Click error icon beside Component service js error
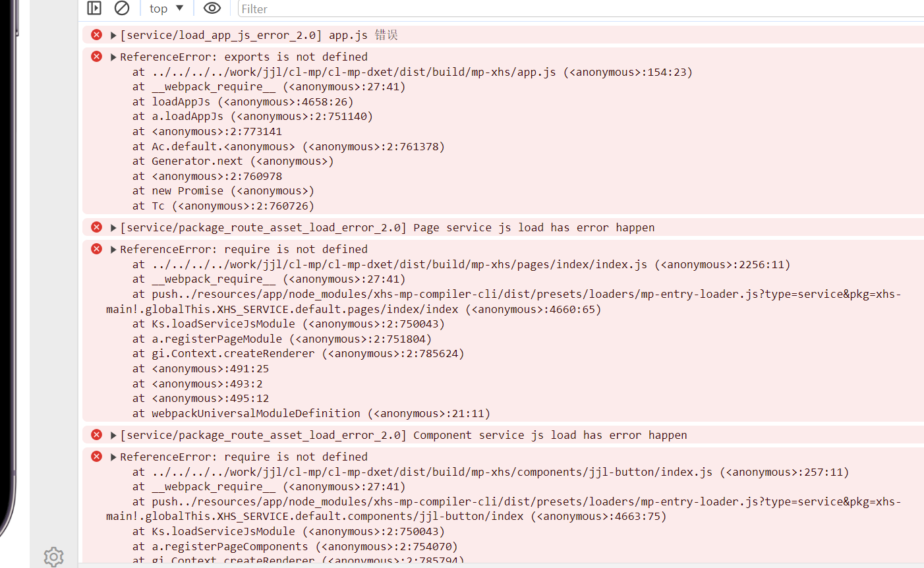924x568 pixels. coord(97,435)
